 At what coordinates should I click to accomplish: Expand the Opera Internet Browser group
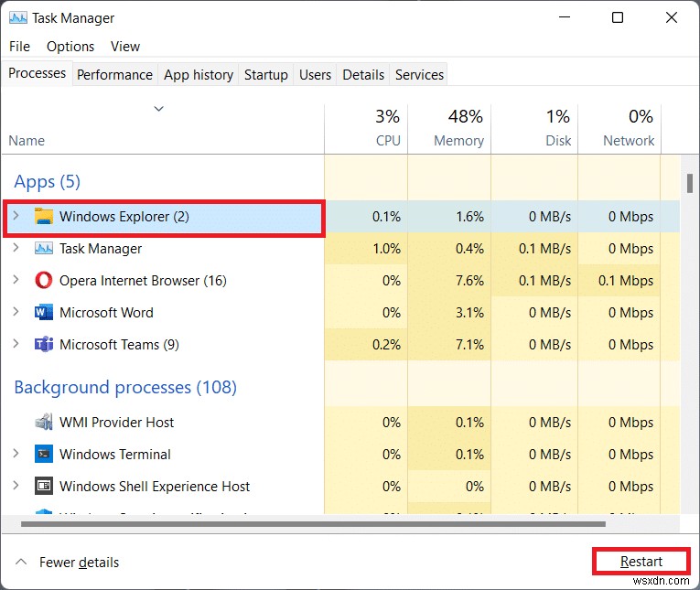pos(16,281)
